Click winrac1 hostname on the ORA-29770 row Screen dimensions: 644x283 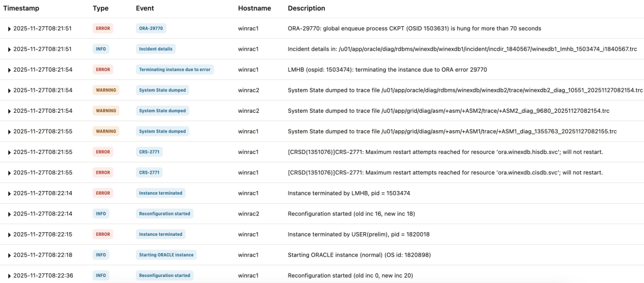248,29
